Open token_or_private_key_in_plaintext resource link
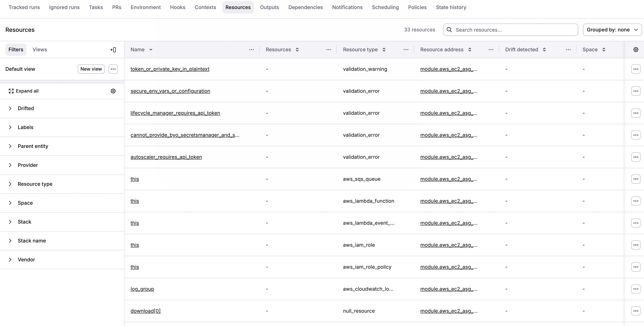 pyautogui.click(x=170, y=69)
